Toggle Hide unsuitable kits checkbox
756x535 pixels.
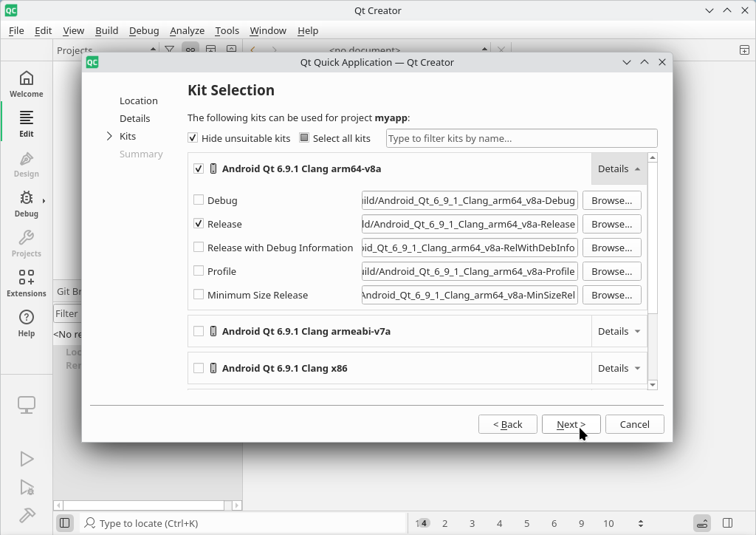pos(193,138)
